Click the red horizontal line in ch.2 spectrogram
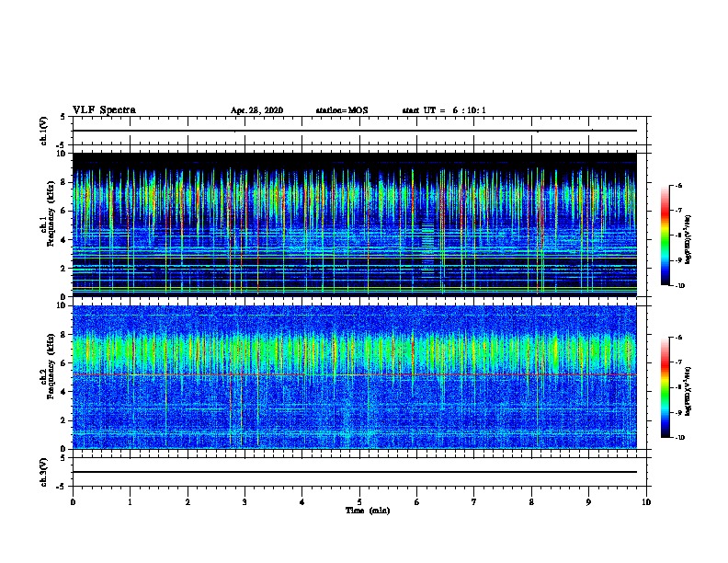The height and width of the screenshot is (563, 728). click(355, 374)
